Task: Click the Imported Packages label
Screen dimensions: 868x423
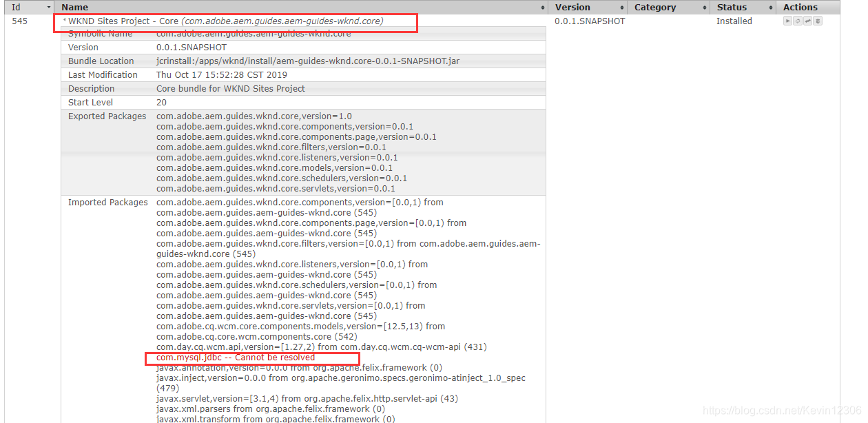Action: click(108, 203)
